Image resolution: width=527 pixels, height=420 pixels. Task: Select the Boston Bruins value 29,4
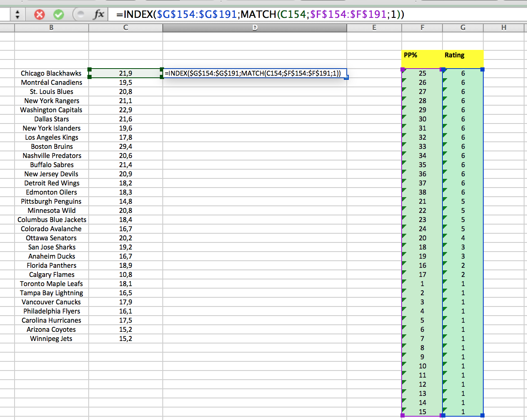pyautogui.click(x=125, y=146)
